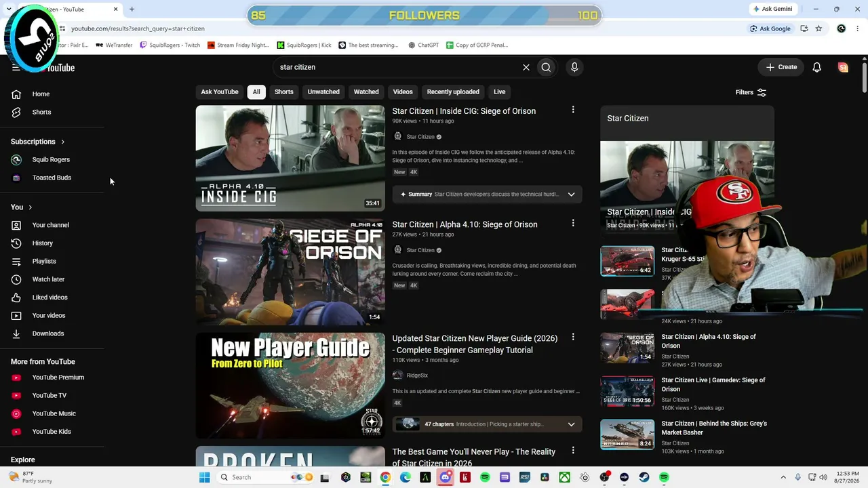The width and height of the screenshot is (868, 488).
Task: Open Downloads in the sidebar
Action: 47,333
